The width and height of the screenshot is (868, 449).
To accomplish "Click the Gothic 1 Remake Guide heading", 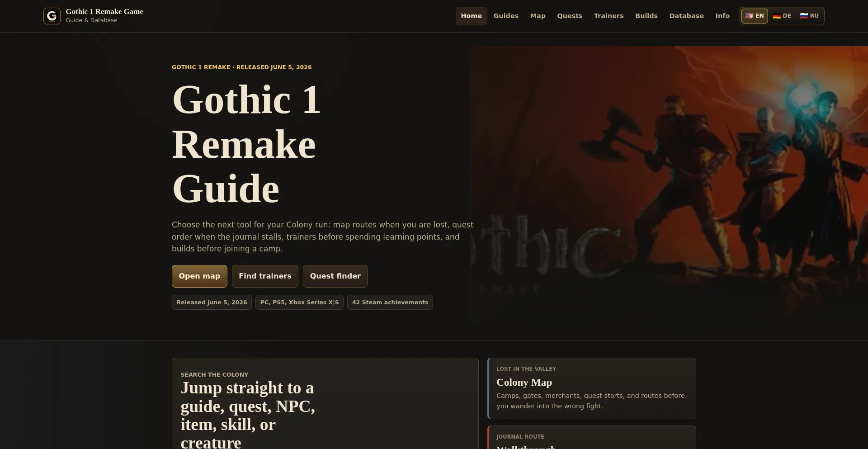I will [246, 144].
